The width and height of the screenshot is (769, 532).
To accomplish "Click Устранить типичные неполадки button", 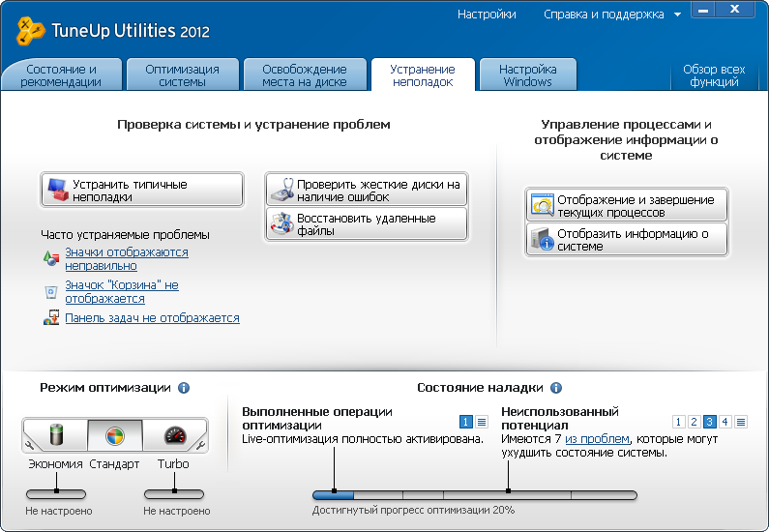I will pyautogui.click(x=142, y=190).
